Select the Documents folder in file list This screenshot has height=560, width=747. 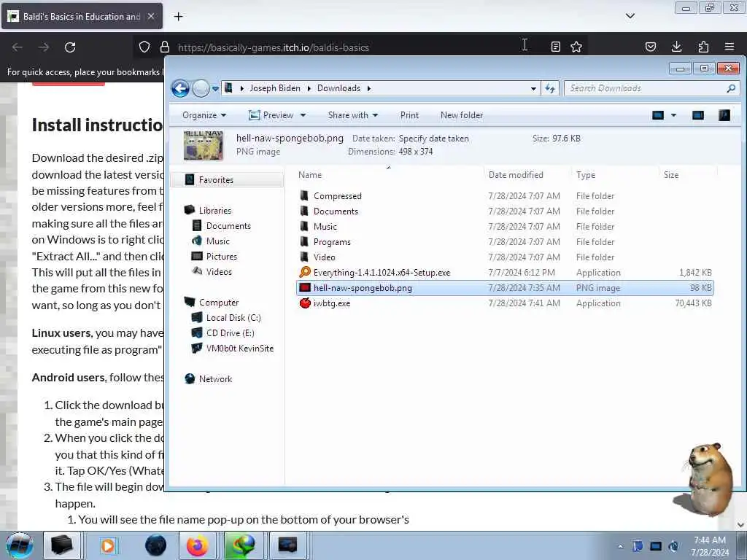(505, 211)
